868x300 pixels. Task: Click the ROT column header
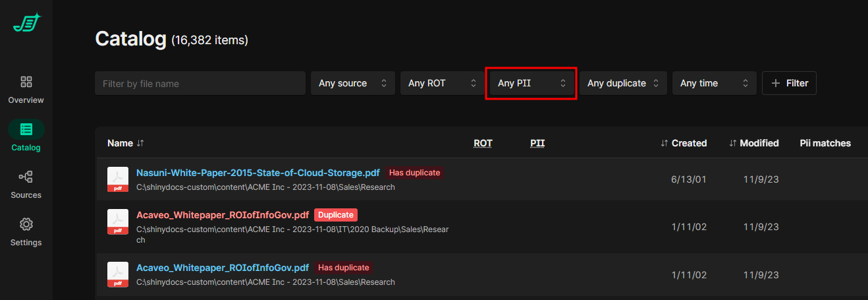pyautogui.click(x=483, y=143)
